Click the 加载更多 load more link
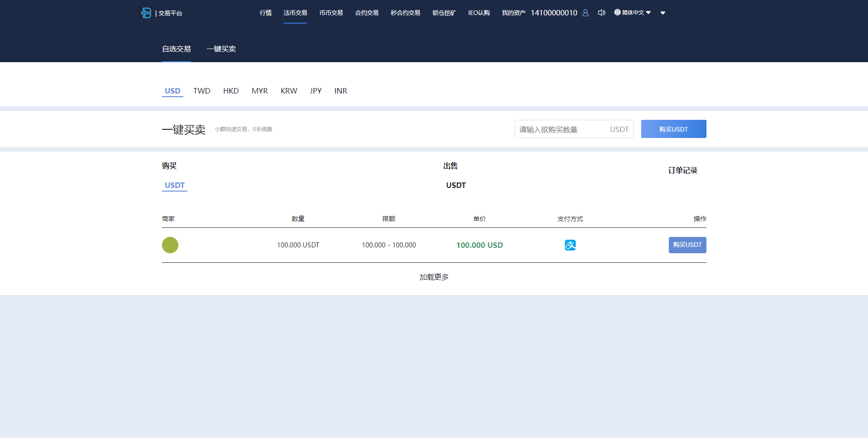868x438 pixels. [433, 277]
